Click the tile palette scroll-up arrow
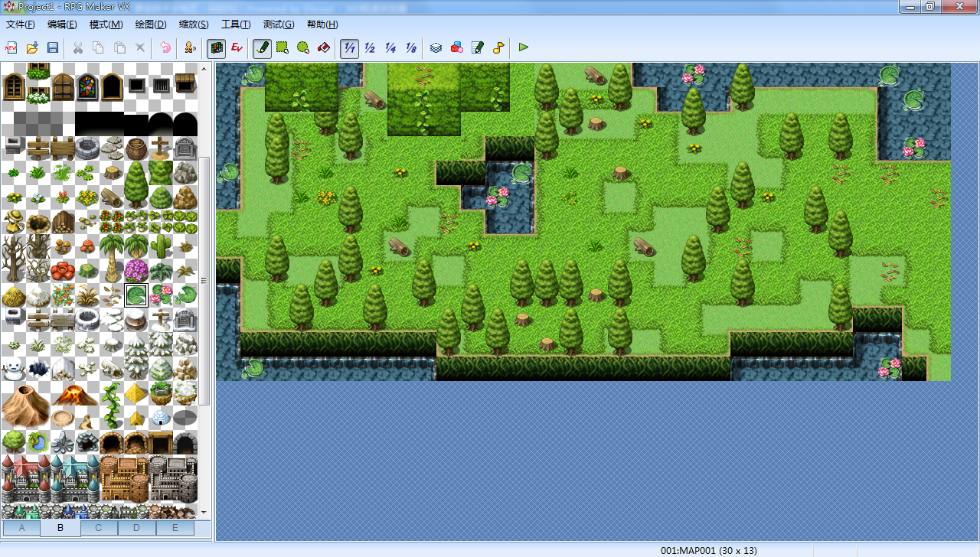980x557 pixels. click(204, 69)
